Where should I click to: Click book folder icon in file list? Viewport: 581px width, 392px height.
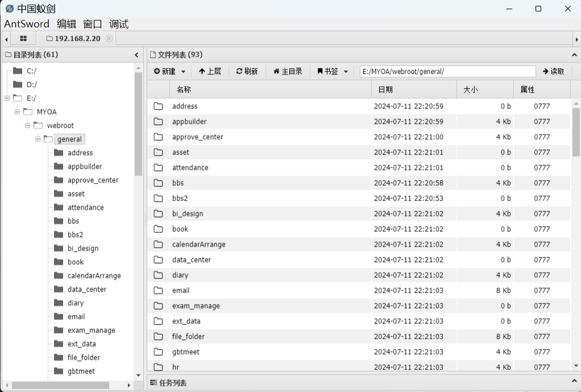coord(158,229)
